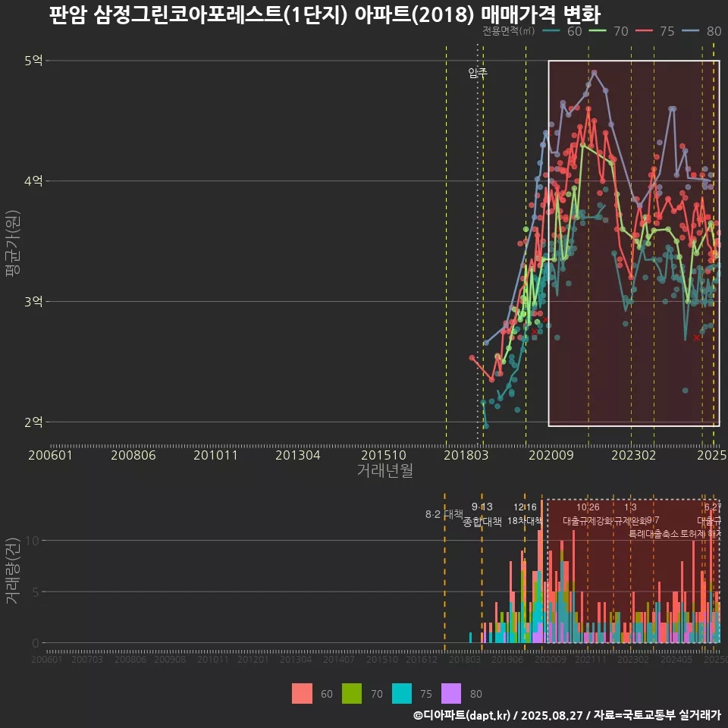Click the '18차대책' annotation text
Image resolution: width=728 pixels, height=728 pixels.
pyautogui.click(x=525, y=520)
